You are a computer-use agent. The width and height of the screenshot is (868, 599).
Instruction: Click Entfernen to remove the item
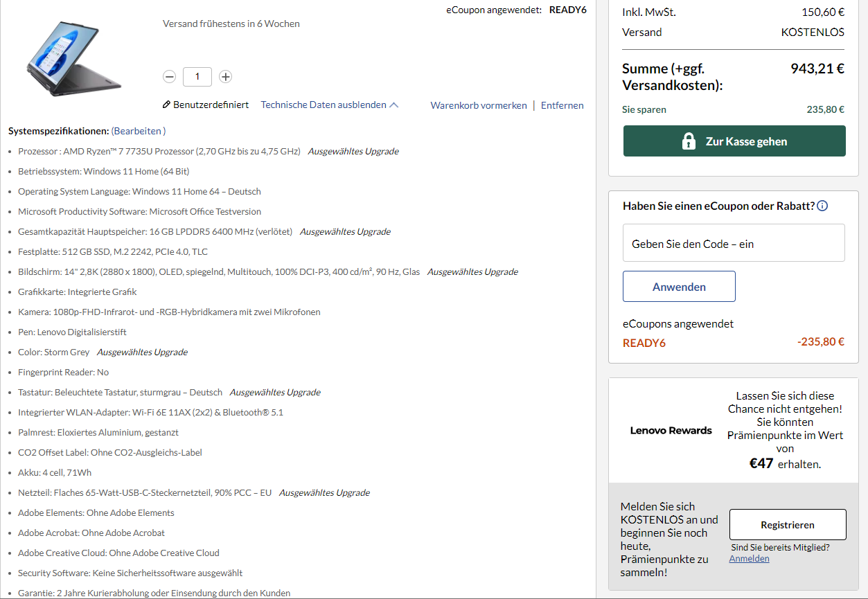click(563, 105)
